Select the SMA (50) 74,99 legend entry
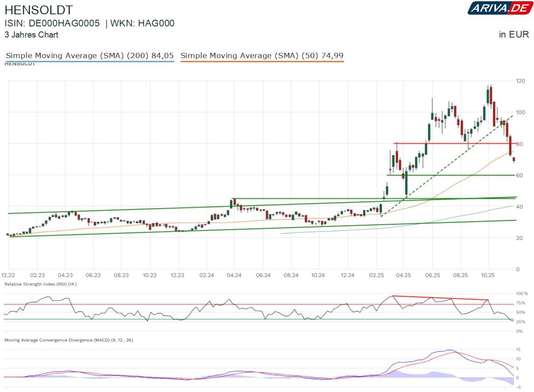 pyautogui.click(x=262, y=56)
